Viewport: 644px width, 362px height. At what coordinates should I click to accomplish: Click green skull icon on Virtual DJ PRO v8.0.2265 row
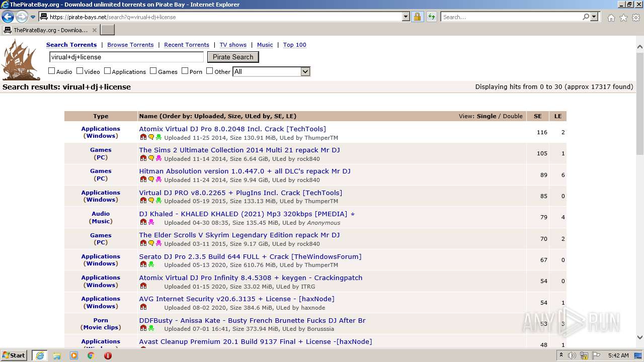coord(158,201)
